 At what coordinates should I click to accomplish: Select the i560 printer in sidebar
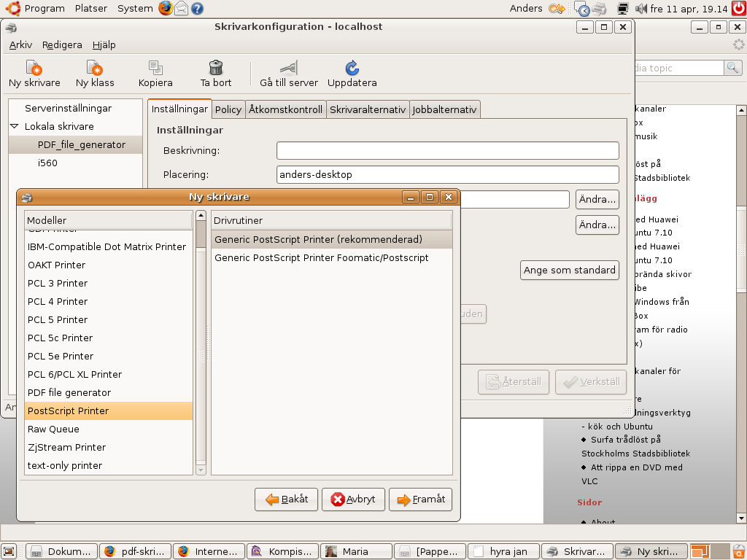[75, 163]
